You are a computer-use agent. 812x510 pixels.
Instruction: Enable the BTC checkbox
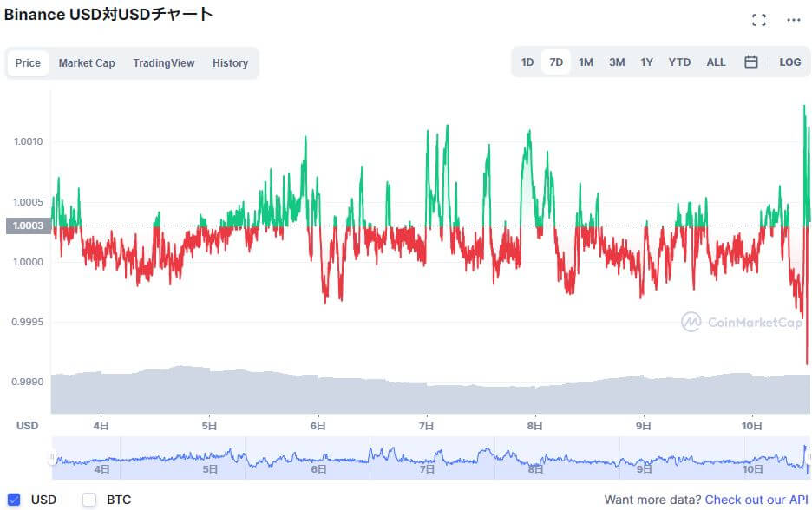[89, 500]
